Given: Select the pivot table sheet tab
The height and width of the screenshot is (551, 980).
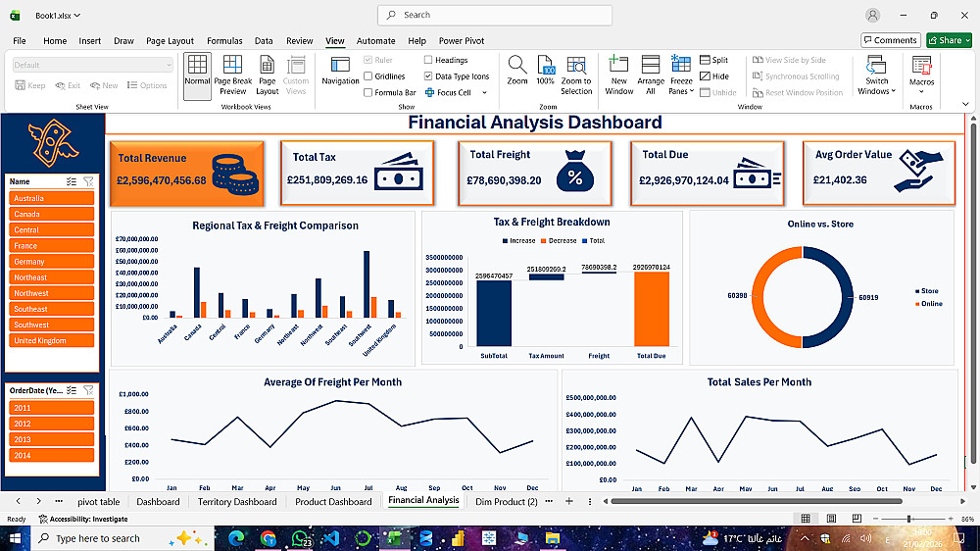Looking at the screenshot, I should click(x=99, y=502).
